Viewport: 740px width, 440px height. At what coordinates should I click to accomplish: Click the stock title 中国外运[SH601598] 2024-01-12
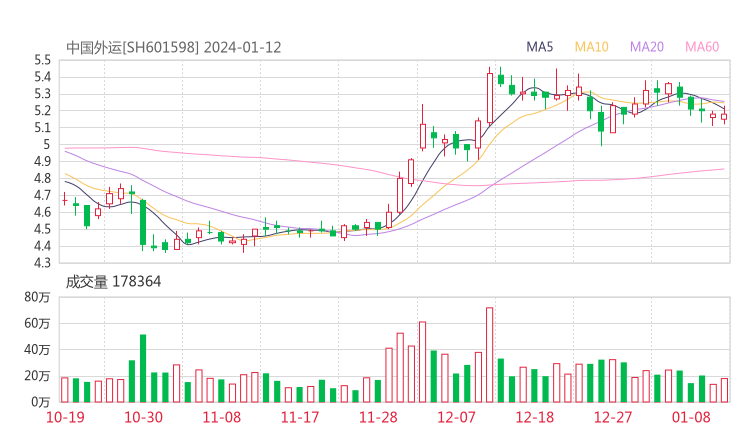point(174,48)
